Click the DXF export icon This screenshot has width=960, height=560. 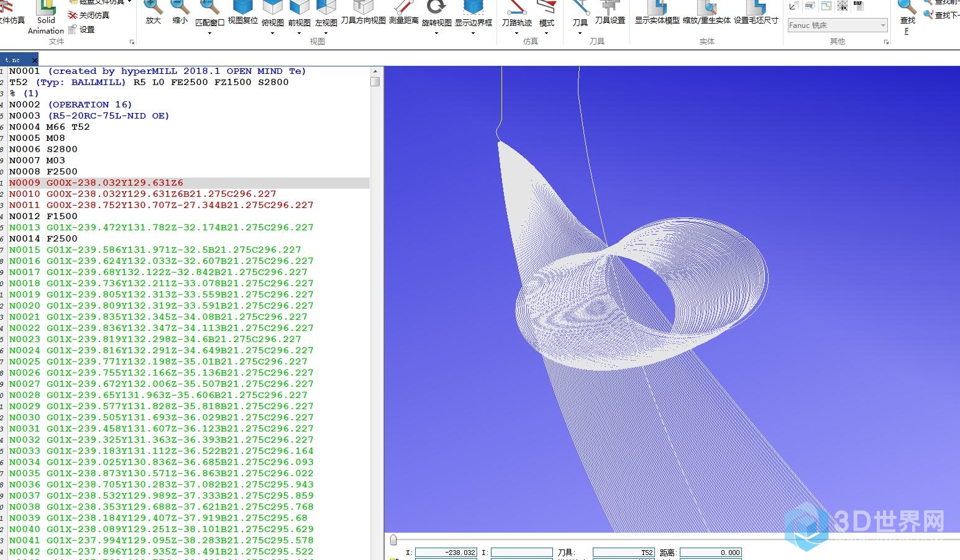(x=858, y=5)
